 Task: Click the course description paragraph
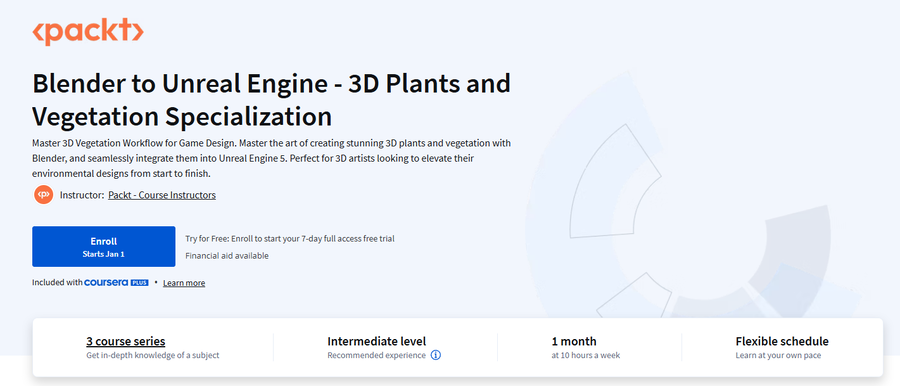[271, 158]
